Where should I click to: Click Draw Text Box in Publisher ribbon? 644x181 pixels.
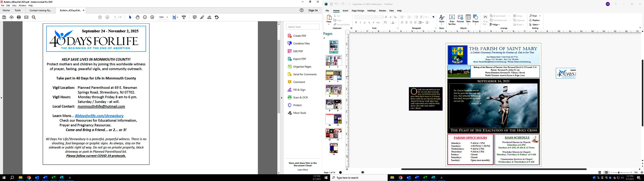pos(452,20)
